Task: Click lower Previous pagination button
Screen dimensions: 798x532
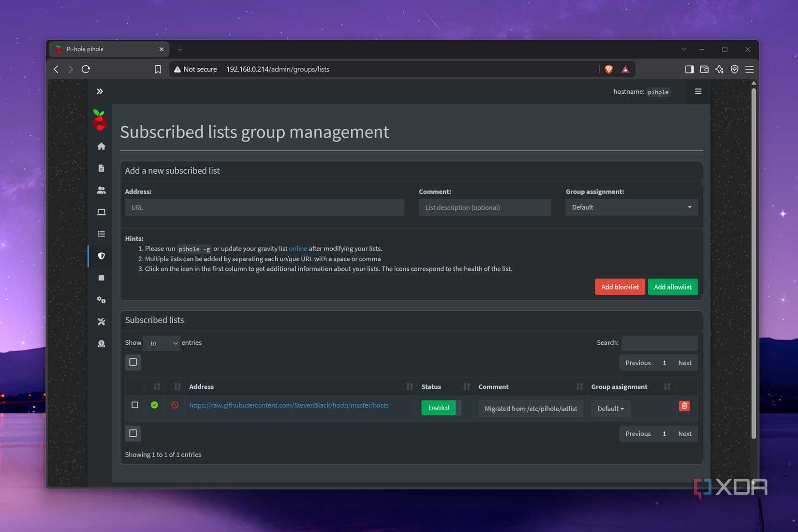Action: click(638, 434)
